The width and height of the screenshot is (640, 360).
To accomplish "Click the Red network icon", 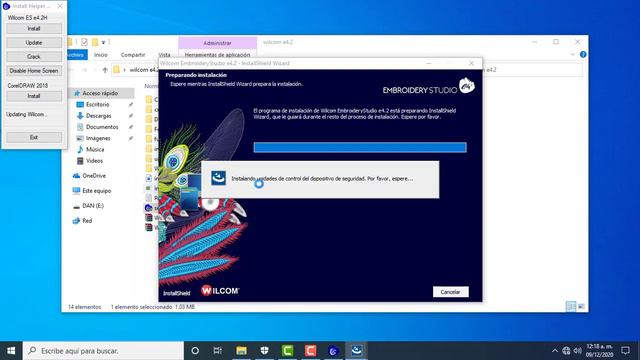I will tap(76, 220).
